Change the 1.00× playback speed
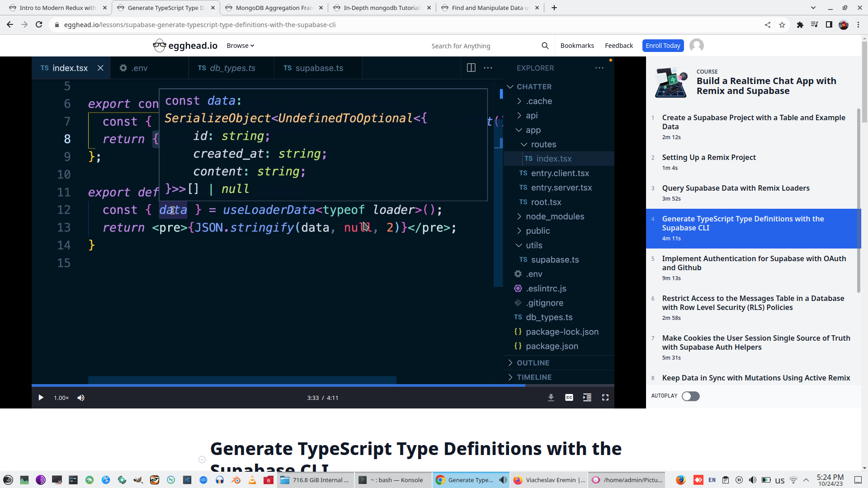The image size is (868, 488). coord(61,398)
